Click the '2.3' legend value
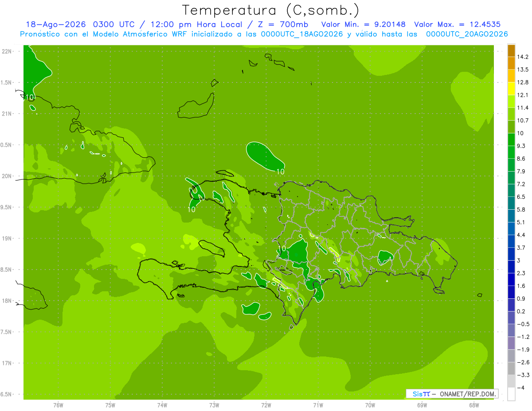Viewport: 532px width, 411px height. coord(522,273)
